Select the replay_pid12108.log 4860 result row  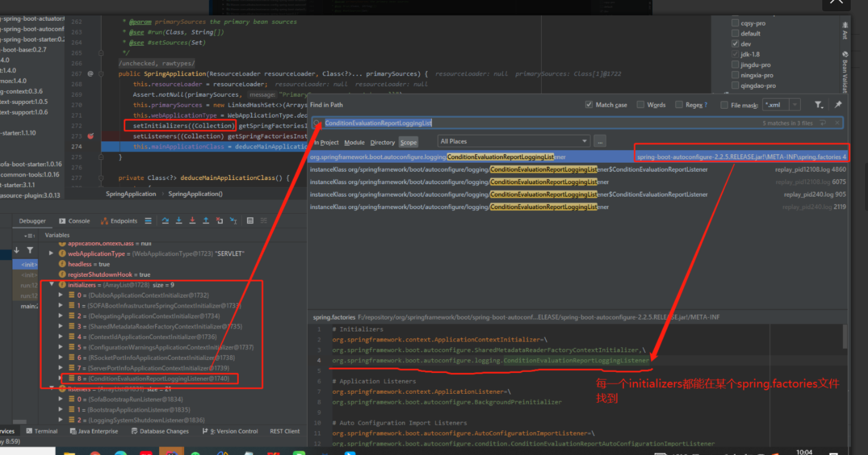click(x=578, y=169)
